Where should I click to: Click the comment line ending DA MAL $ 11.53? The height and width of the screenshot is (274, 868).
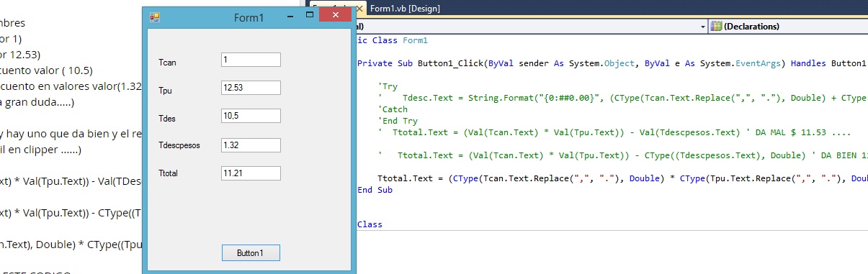pos(614,132)
